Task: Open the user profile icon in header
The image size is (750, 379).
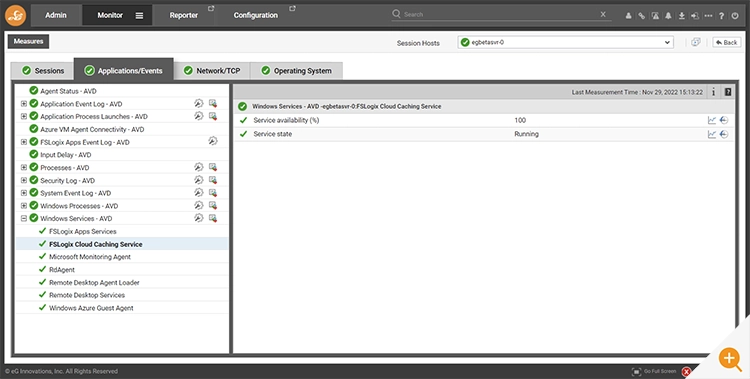Action: (x=629, y=16)
